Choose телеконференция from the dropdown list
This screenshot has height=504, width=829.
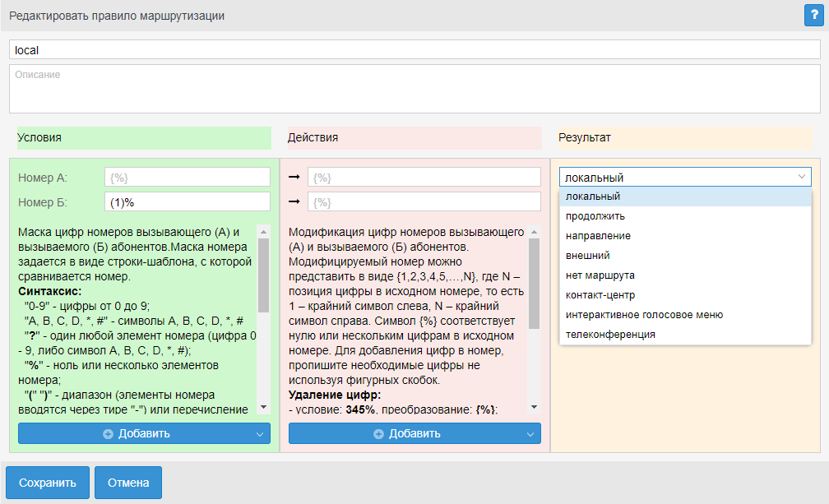610,335
